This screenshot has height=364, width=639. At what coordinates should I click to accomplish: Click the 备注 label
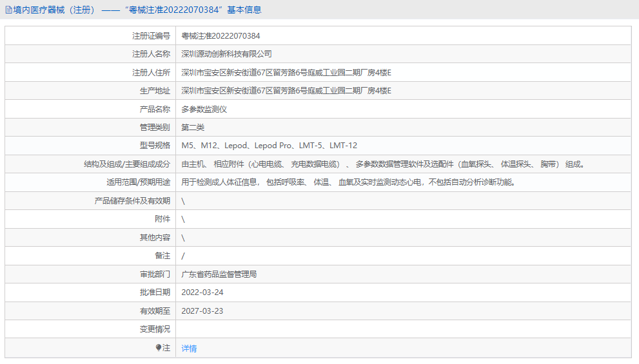pos(162,256)
